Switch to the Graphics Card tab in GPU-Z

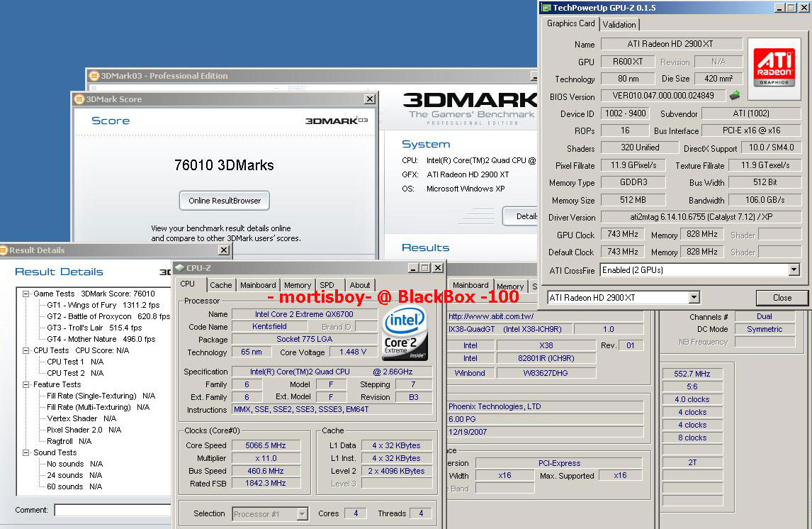pos(570,23)
